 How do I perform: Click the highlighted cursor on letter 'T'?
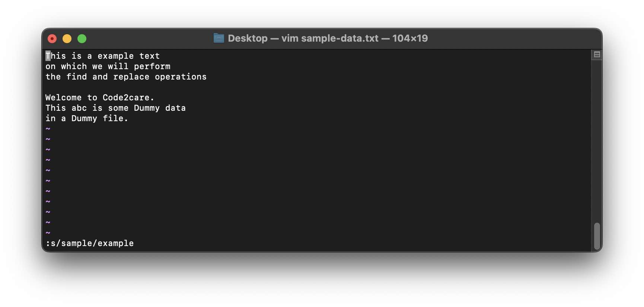point(48,56)
